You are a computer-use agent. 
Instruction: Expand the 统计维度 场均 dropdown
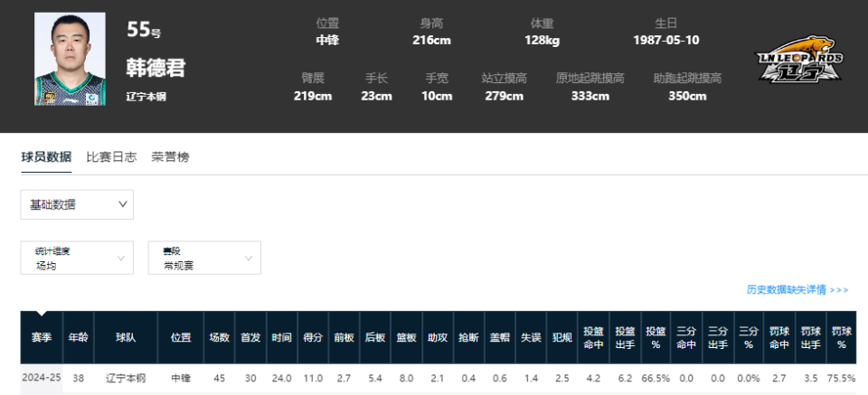tap(77, 258)
